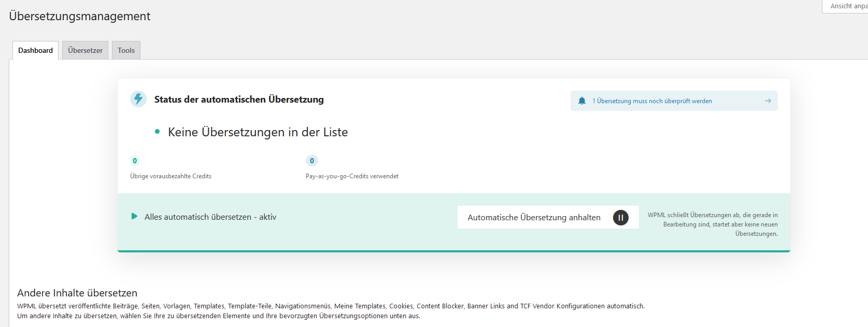
Task: Switch to the Übersetzer tab
Action: click(x=85, y=50)
